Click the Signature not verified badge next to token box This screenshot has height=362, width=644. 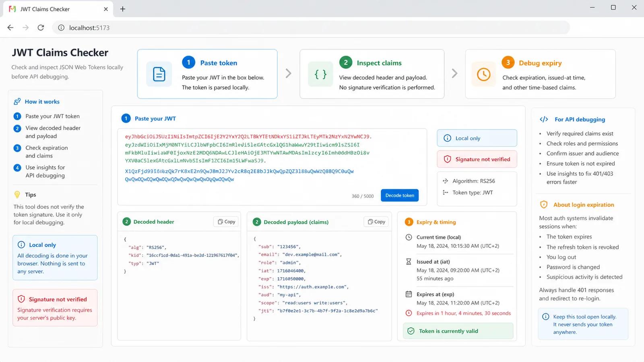tap(477, 159)
